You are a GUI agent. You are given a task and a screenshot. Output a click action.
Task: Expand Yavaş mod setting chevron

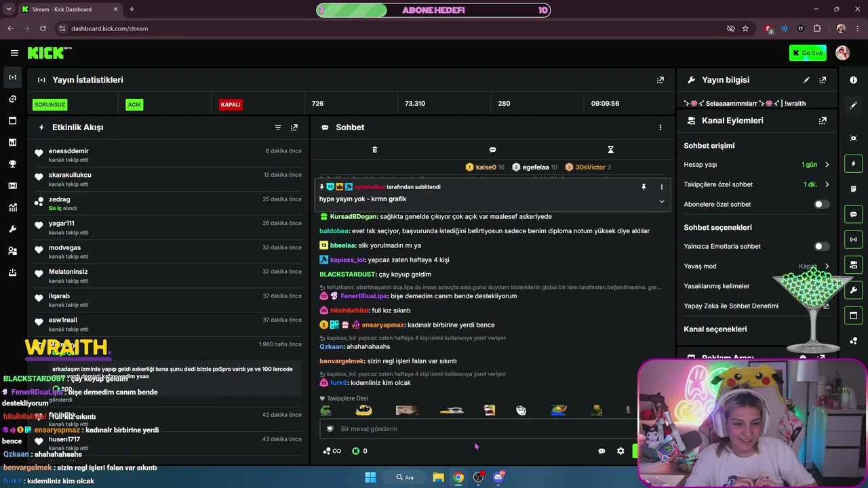(x=827, y=266)
